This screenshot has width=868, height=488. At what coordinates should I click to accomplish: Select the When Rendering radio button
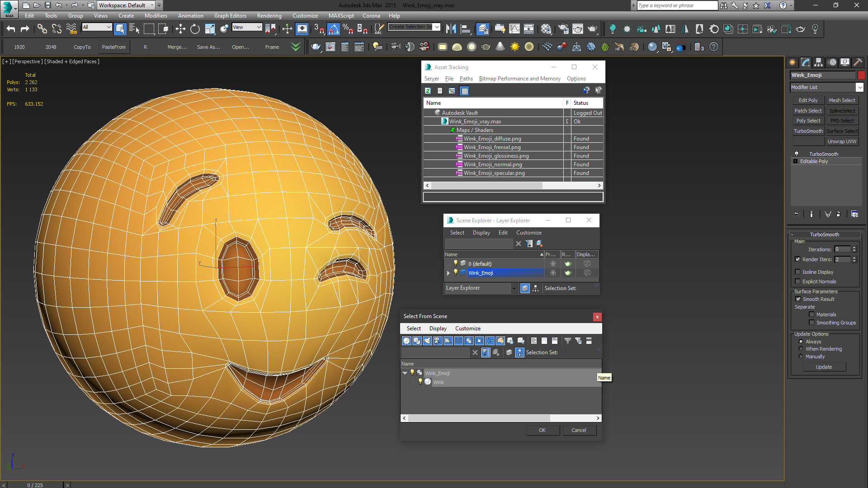(801, 348)
